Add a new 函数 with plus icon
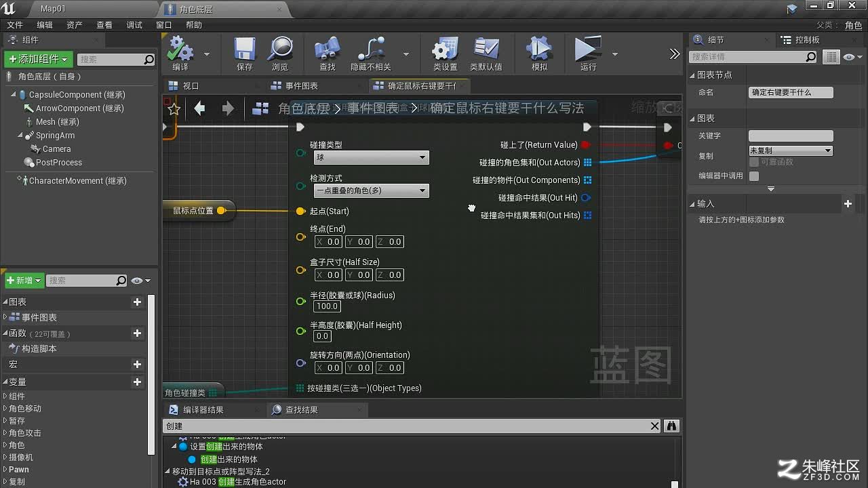The height and width of the screenshot is (488, 868). coord(137,333)
